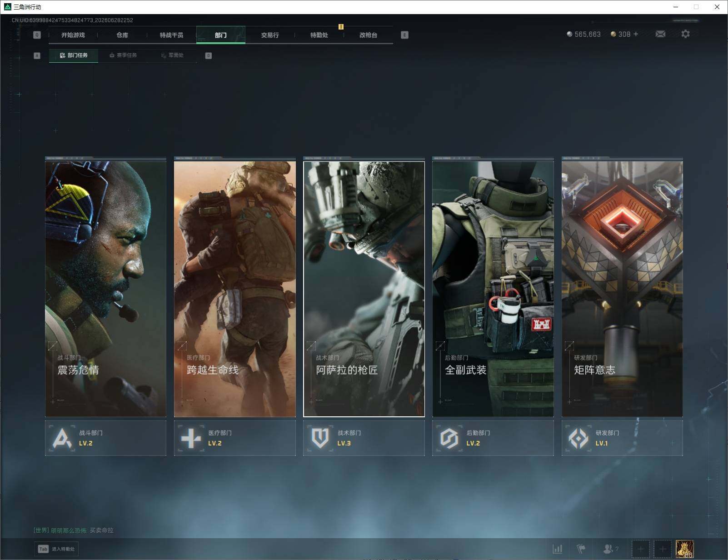This screenshot has height=560, width=728.
Task: Open the 阿萨拉的枪匠 tactical mission card
Action: point(364,289)
